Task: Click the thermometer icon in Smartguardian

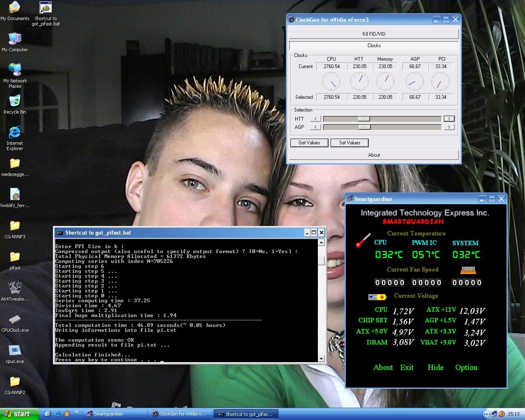Action: click(363, 240)
